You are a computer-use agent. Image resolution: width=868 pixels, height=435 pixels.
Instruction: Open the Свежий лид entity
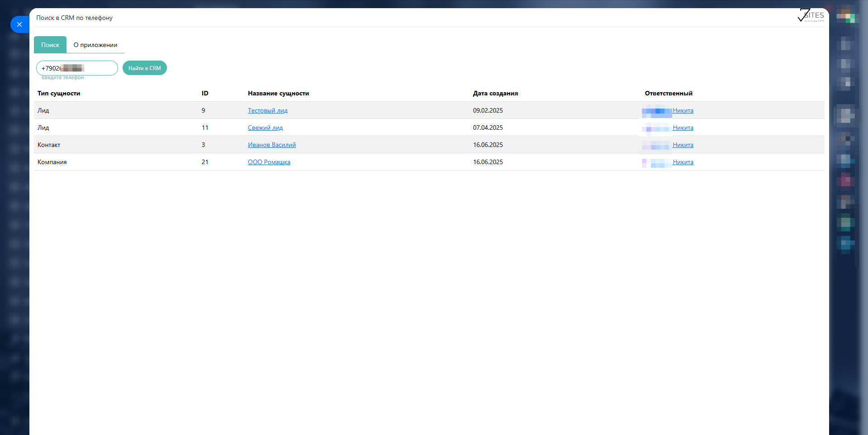pyautogui.click(x=265, y=128)
